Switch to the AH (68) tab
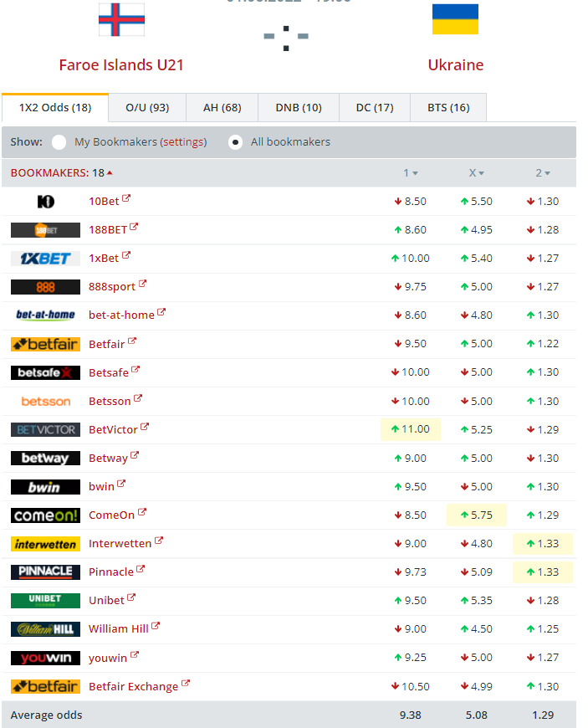 click(222, 108)
